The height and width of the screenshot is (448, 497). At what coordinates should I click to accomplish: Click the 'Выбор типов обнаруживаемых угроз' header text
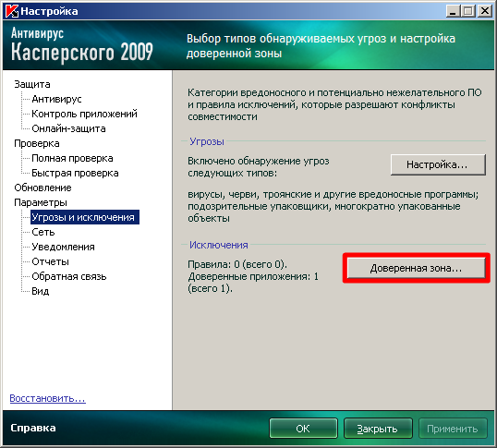tap(321, 45)
